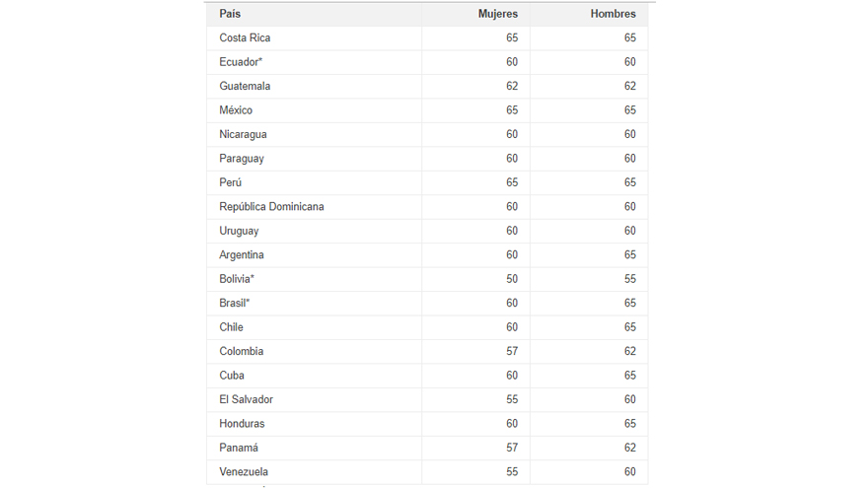Select the Costa Rica row label
The width and height of the screenshot is (868, 488).
point(245,37)
